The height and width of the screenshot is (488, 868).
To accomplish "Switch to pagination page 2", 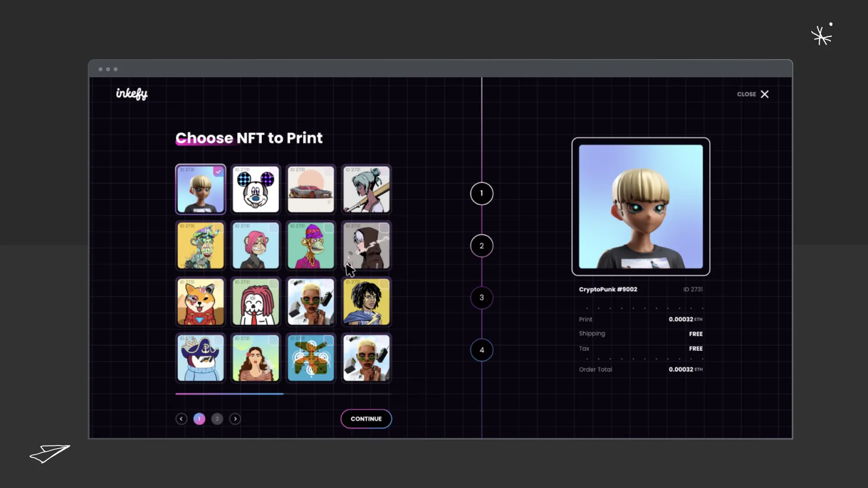I will point(217,419).
